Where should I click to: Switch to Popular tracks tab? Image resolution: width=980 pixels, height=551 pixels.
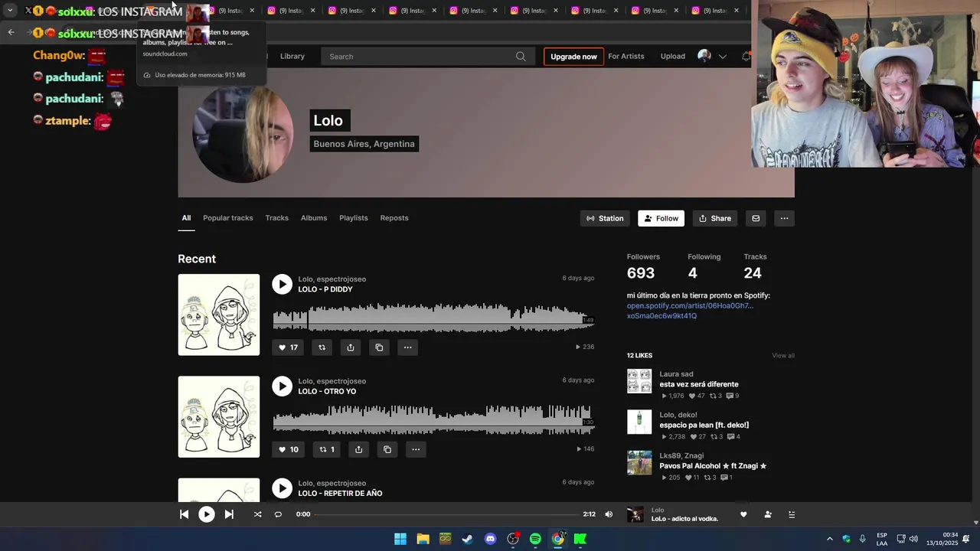[228, 218]
